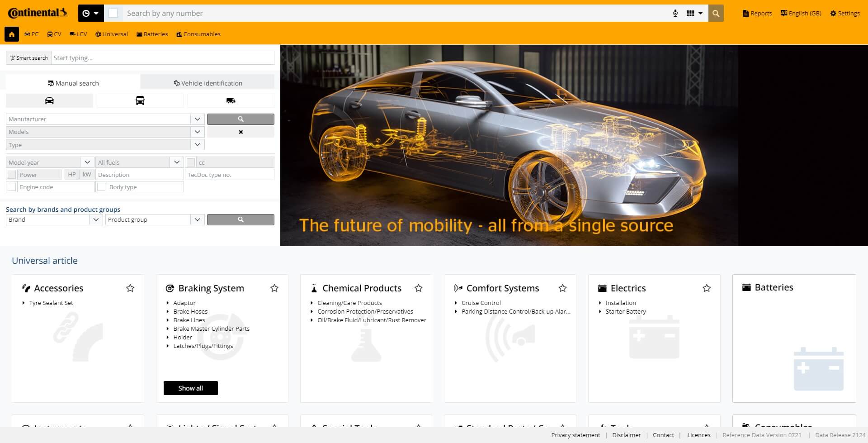Favorite the Braking System category star
868x443 pixels.
point(274,288)
